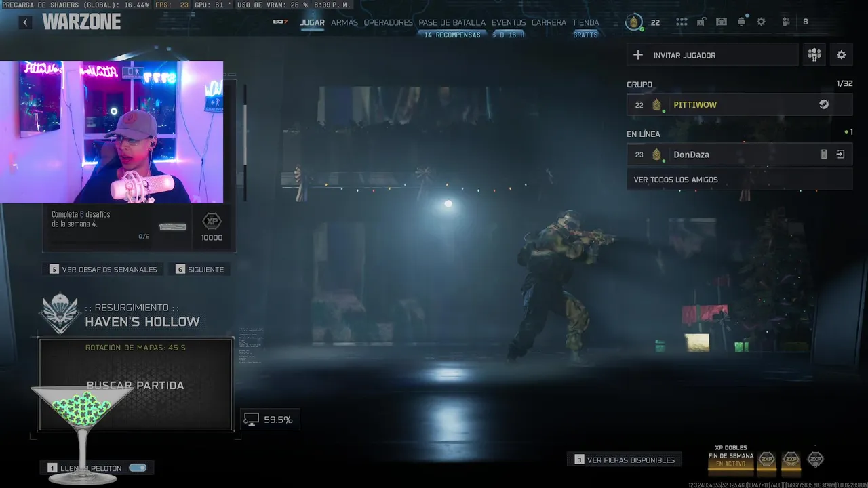Viewport: 868px width, 488px height.
Task: Open the weekly challenge XP reward icon
Action: 212,222
